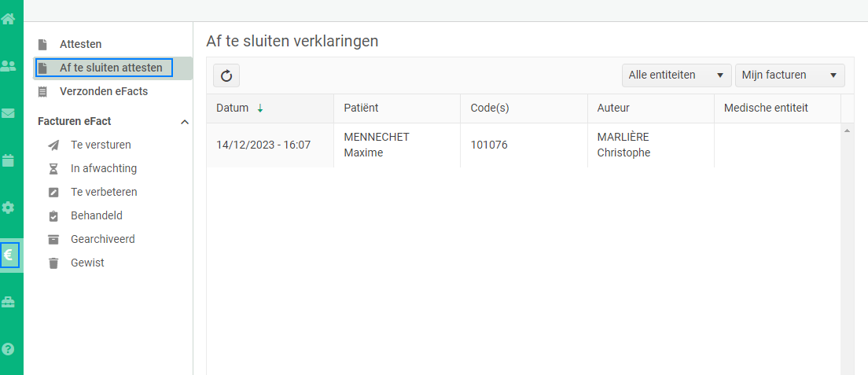Open the MENNECHET Maxime table row
The height and width of the screenshot is (375, 868).
tap(524, 145)
